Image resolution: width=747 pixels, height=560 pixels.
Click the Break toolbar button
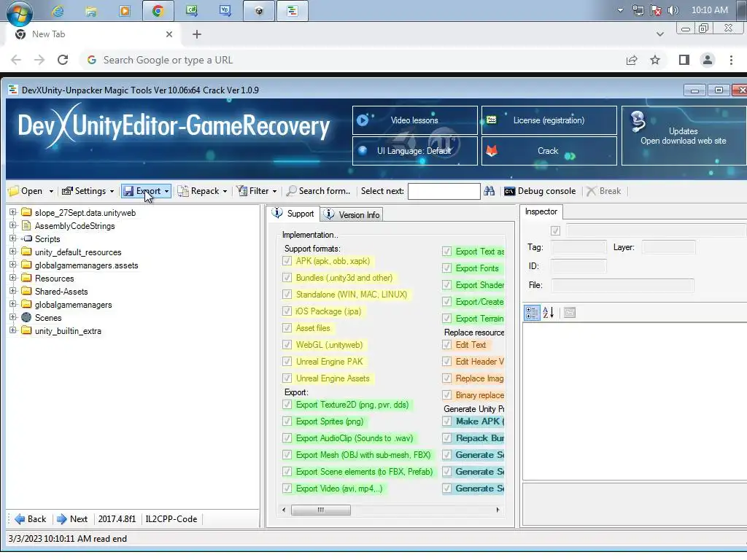pos(603,191)
